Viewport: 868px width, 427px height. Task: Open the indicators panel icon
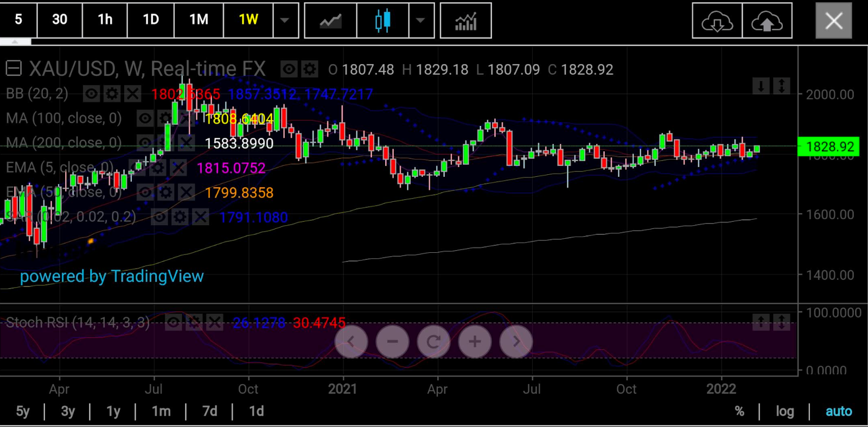pyautogui.click(x=465, y=21)
